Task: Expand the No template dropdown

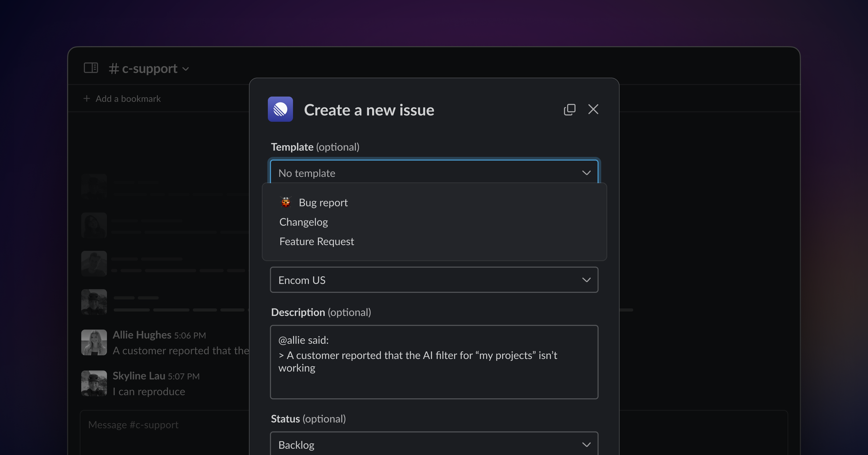Action: pyautogui.click(x=434, y=173)
